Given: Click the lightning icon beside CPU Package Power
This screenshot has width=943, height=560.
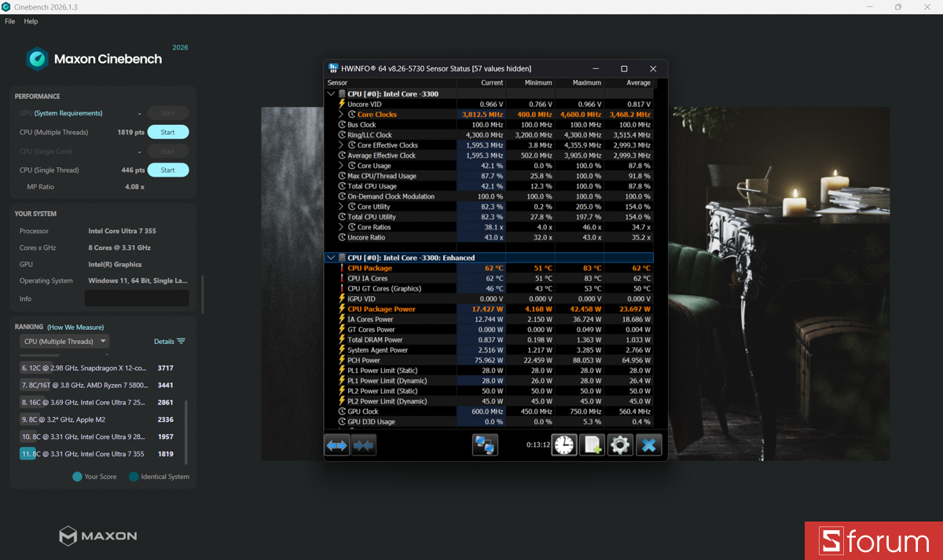Looking at the screenshot, I should pyautogui.click(x=342, y=309).
